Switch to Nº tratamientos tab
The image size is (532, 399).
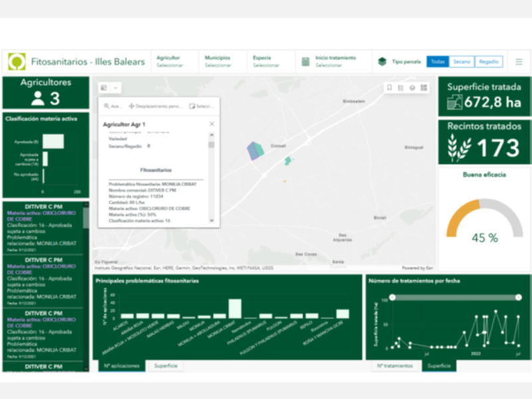point(395,366)
